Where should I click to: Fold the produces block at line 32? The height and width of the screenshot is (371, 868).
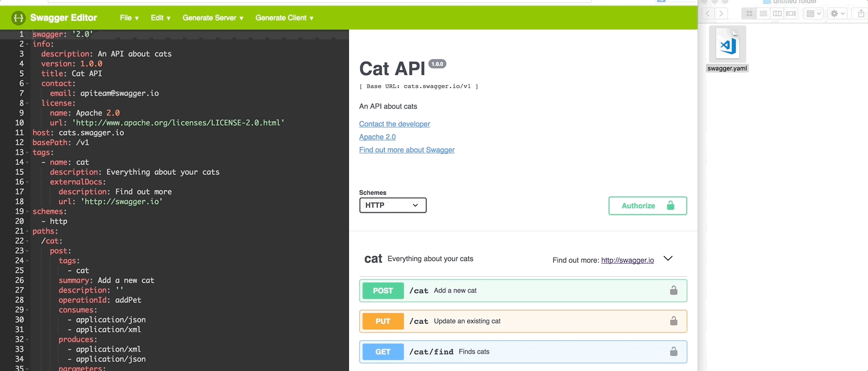[27, 339]
